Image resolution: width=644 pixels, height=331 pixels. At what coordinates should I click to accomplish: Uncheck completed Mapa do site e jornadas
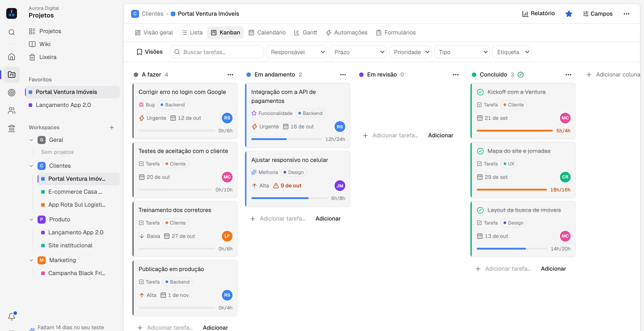point(480,151)
